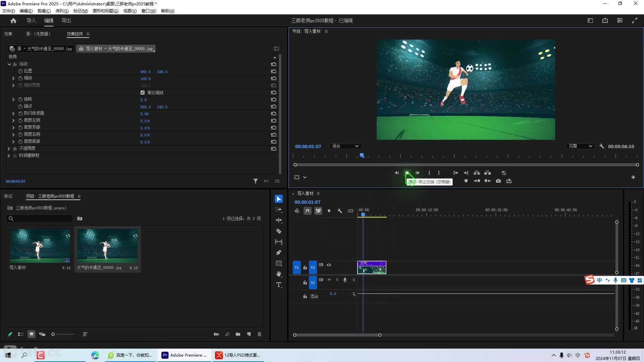Open program monitor settings wrench
This screenshot has height=362, width=644.
pyautogui.click(x=602, y=146)
